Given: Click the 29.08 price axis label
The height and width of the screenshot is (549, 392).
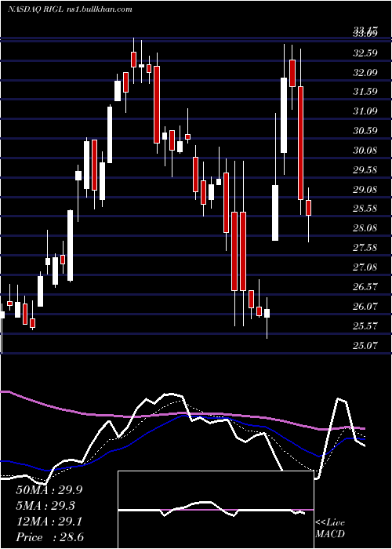Looking at the screenshot, I should (x=365, y=190).
